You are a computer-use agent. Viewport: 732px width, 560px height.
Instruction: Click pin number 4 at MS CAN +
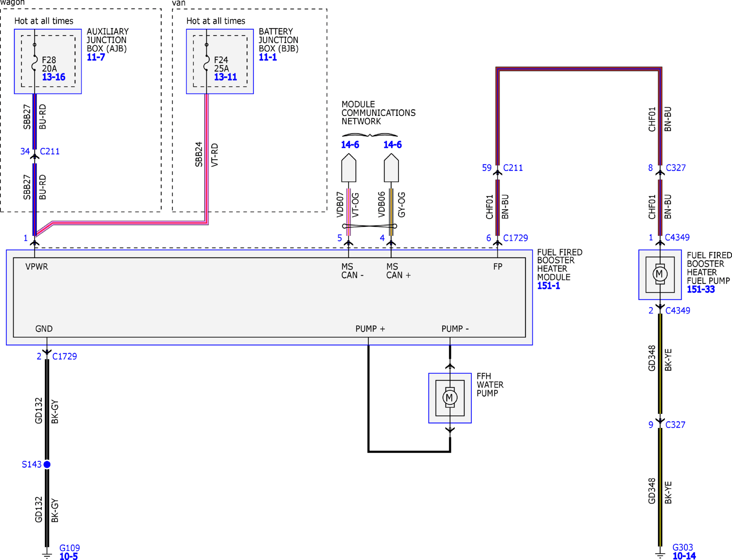point(382,238)
